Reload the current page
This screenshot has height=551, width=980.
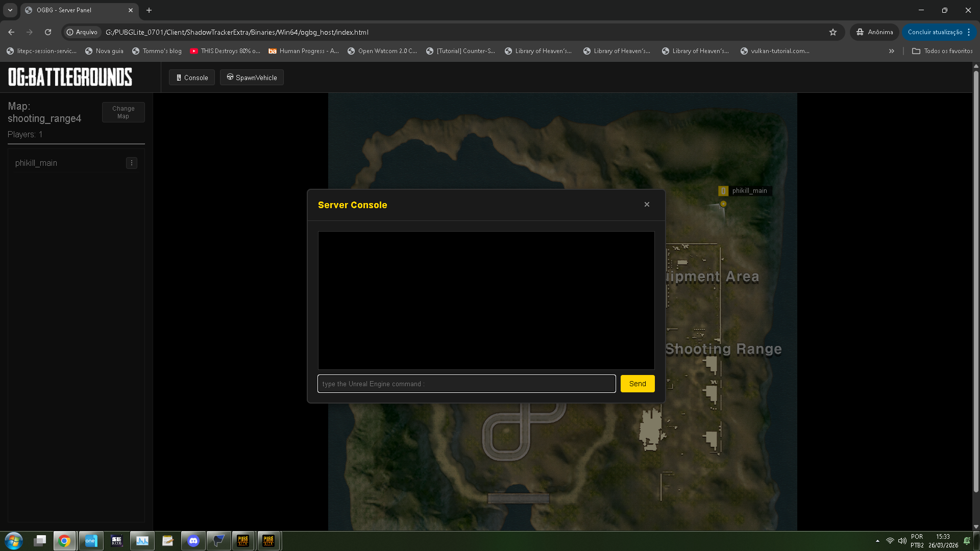point(48,32)
